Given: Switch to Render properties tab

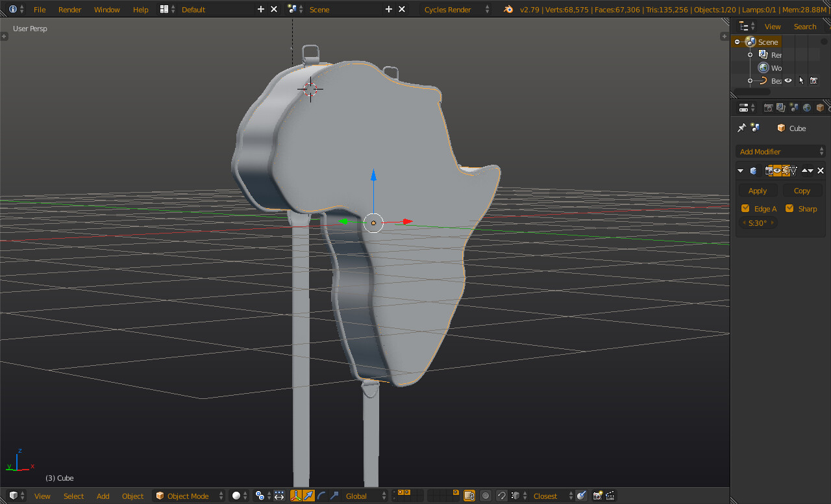Looking at the screenshot, I should point(768,108).
